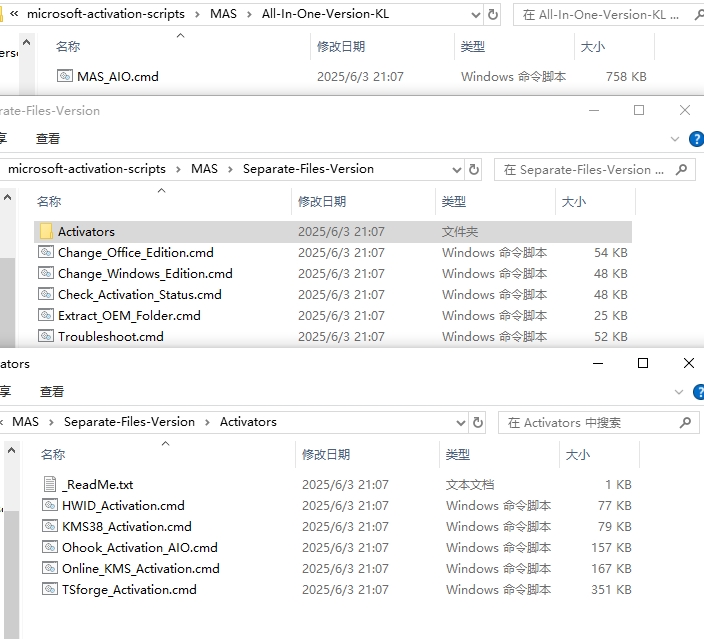Open help in the Activators window

699,392
